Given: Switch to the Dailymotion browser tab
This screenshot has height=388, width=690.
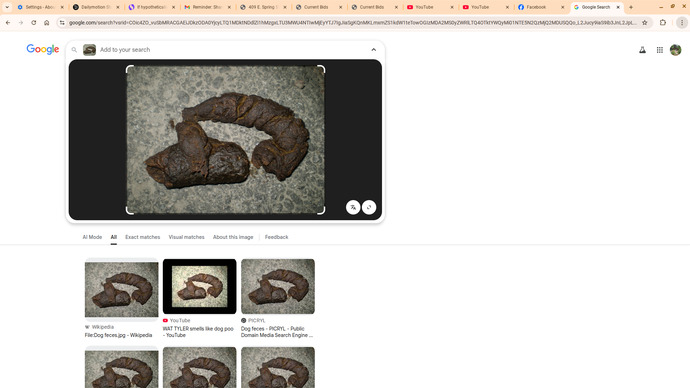Looking at the screenshot, I should (95, 7).
